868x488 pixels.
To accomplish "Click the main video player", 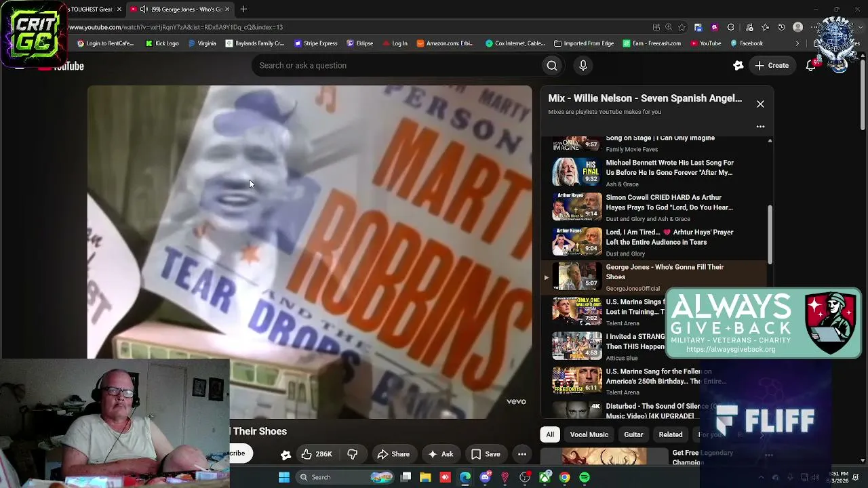I will point(309,252).
